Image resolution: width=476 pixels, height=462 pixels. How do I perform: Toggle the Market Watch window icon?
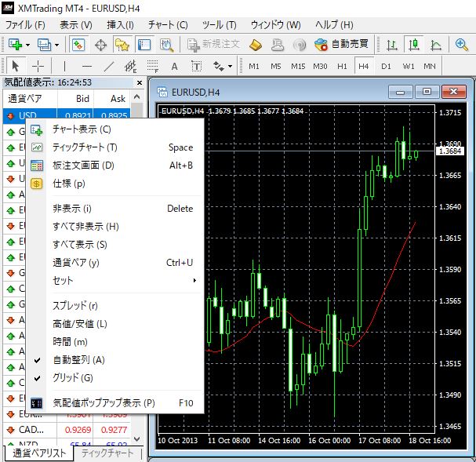78,45
